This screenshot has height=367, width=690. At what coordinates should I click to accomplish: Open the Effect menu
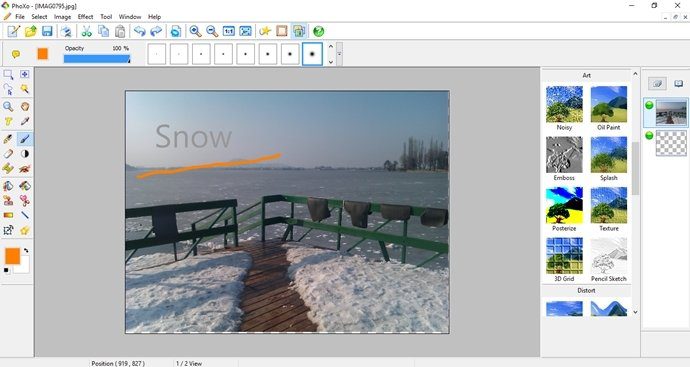click(x=85, y=17)
